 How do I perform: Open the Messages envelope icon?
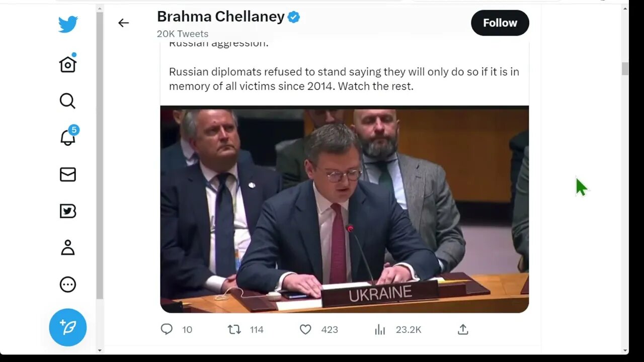[68, 174]
